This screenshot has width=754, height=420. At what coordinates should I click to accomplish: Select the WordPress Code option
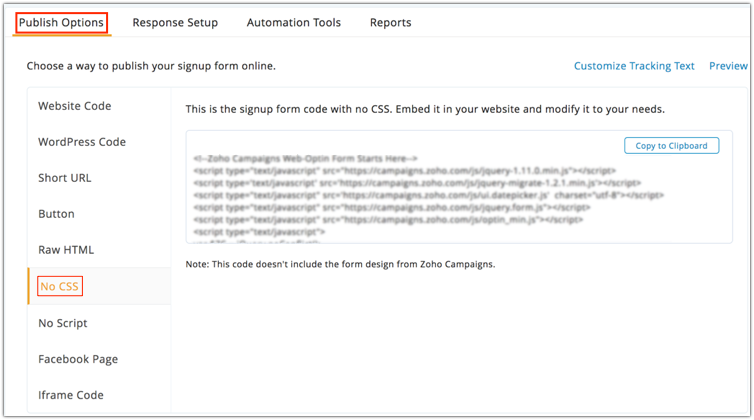pos(82,142)
